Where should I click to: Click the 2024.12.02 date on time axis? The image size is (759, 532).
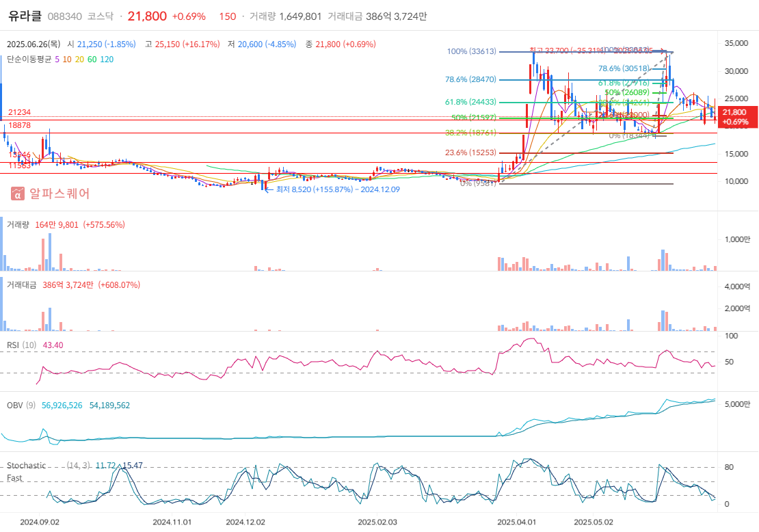tap(245, 522)
